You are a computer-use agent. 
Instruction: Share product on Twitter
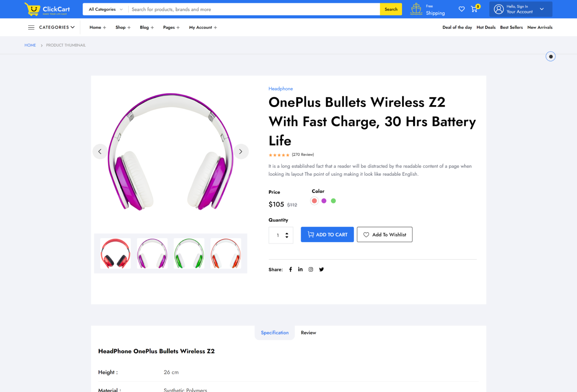point(321,269)
